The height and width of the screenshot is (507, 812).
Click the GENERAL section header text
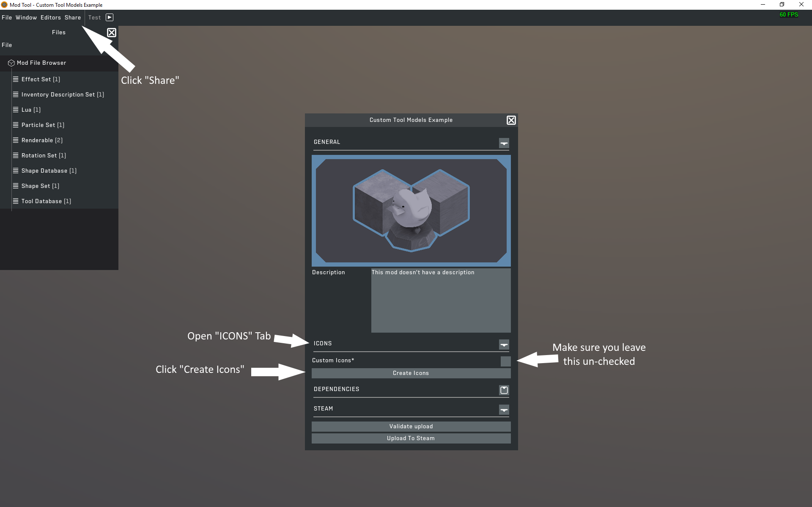[327, 142]
